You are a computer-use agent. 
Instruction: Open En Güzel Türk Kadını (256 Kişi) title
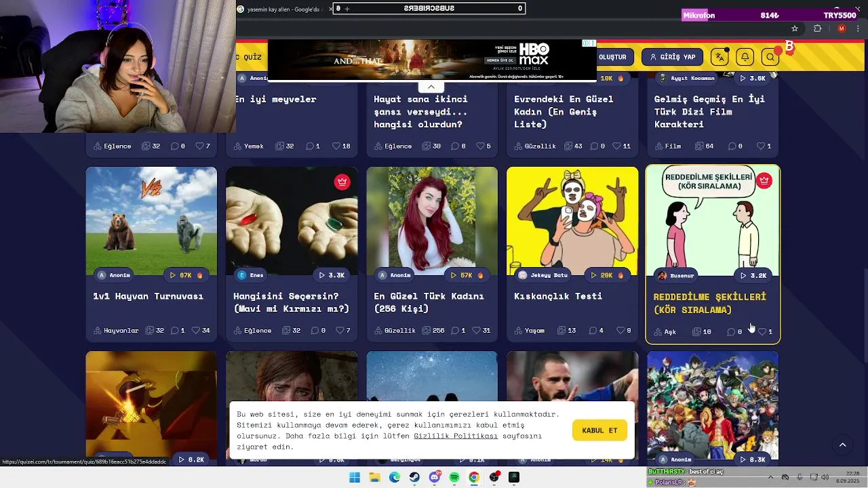pos(429,302)
